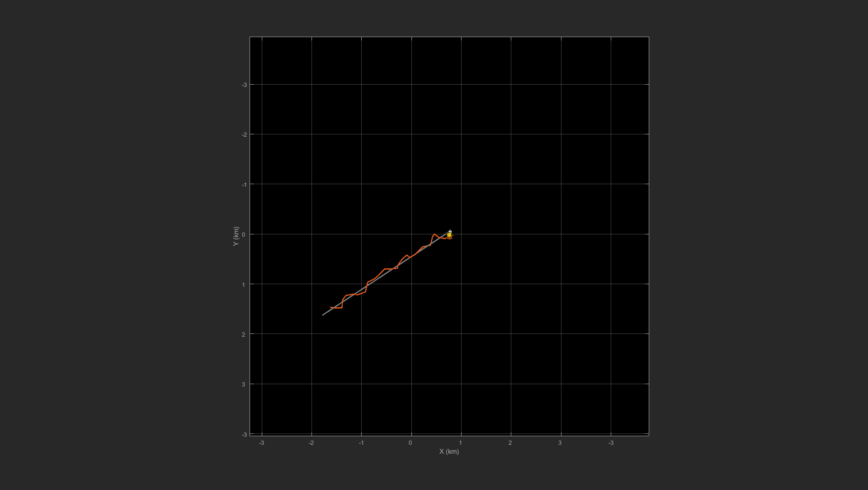The image size is (868, 490).
Task: Click the Y-axis tick label -1
Action: pos(244,185)
